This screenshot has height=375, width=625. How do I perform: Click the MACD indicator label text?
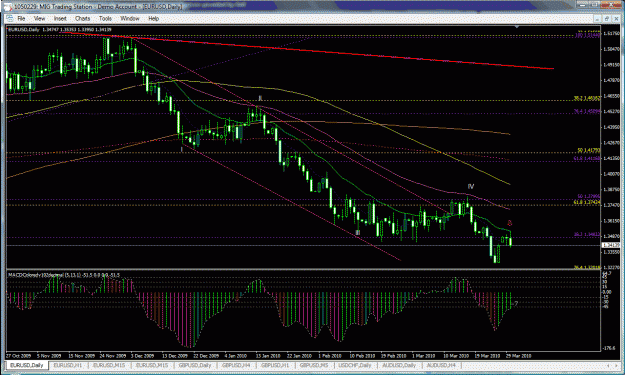[x=64, y=275]
